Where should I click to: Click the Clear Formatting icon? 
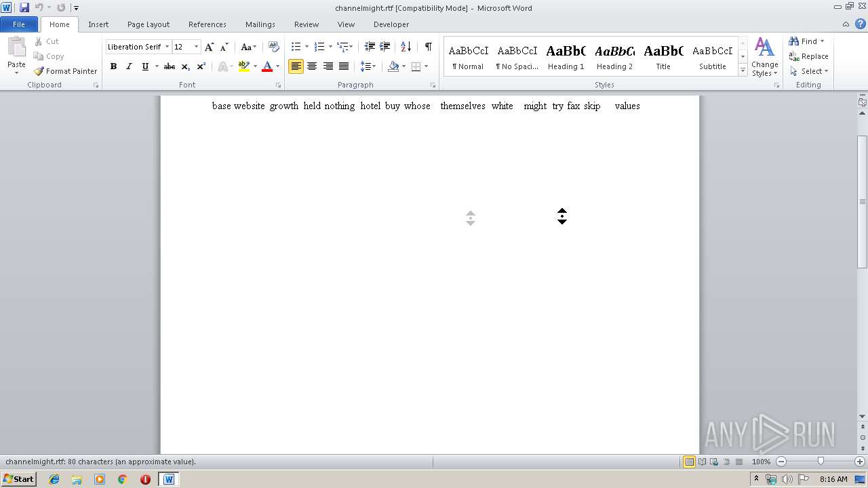point(274,47)
